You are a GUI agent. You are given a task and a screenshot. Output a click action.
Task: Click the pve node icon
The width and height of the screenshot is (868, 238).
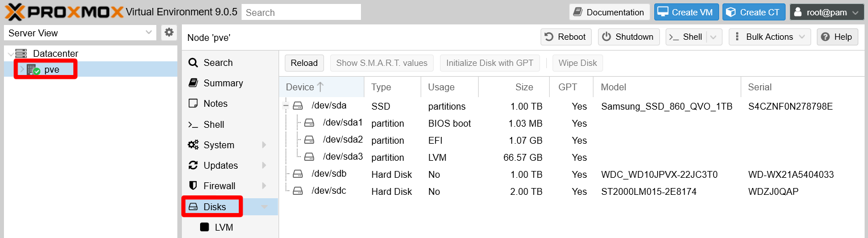33,70
